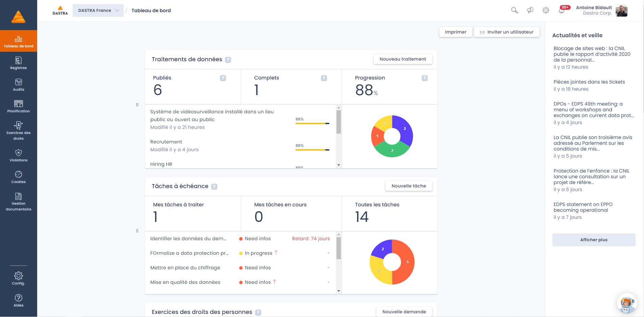This screenshot has width=644, height=317.
Task: Open the Aides help section
Action: pyautogui.click(x=19, y=300)
